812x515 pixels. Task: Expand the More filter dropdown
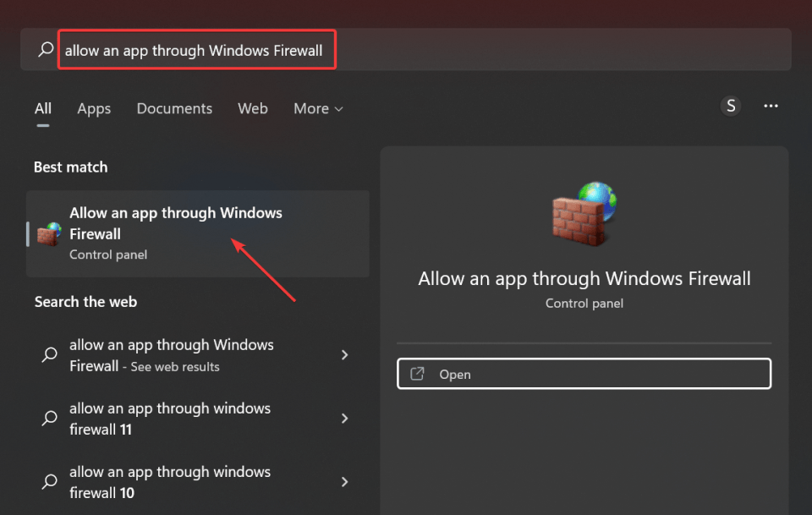[x=318, y=109]
